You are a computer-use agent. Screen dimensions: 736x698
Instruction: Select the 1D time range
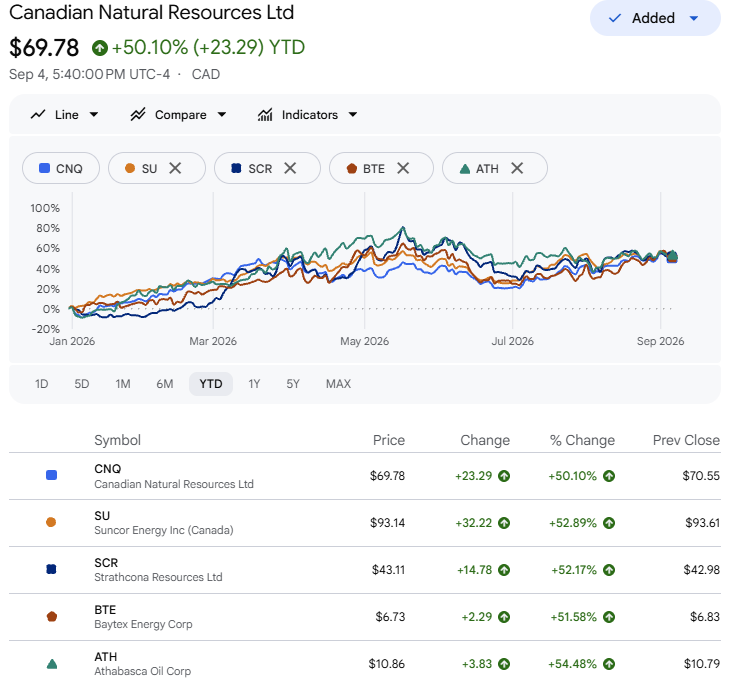pos(42,384)
